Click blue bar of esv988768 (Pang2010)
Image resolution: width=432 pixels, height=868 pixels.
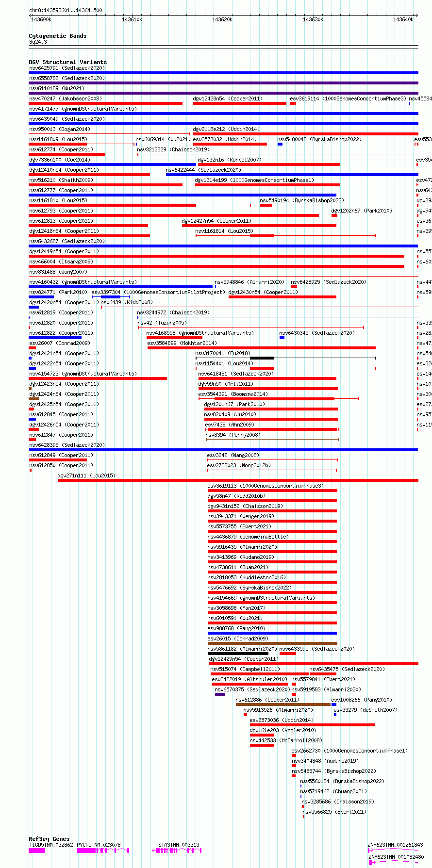pos(272,633)
